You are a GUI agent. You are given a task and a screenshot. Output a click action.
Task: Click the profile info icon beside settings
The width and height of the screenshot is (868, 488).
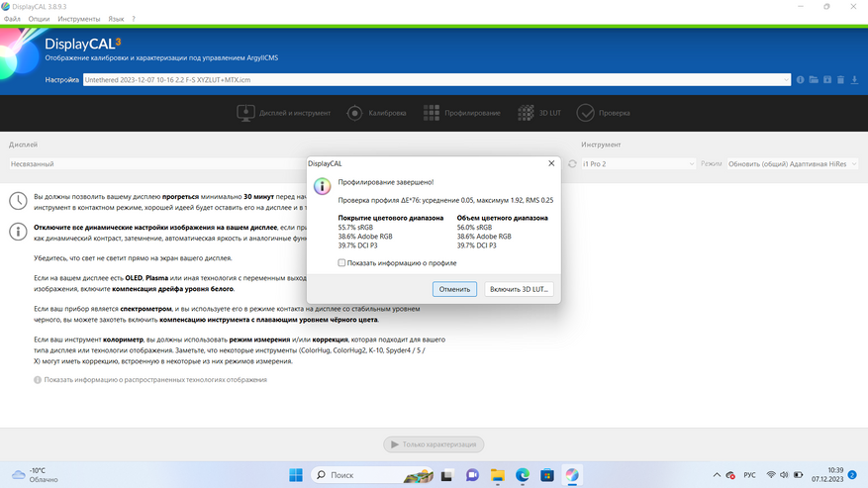800,80
